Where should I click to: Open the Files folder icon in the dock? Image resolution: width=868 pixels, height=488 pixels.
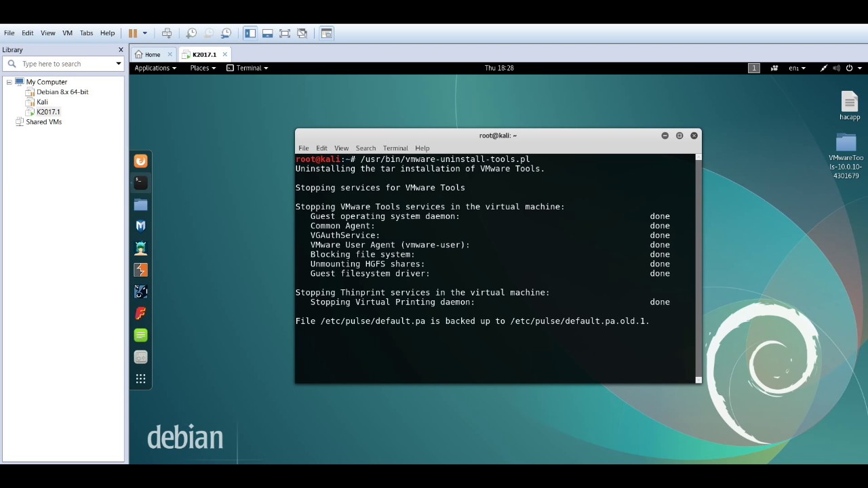click(x=140, y=205)
